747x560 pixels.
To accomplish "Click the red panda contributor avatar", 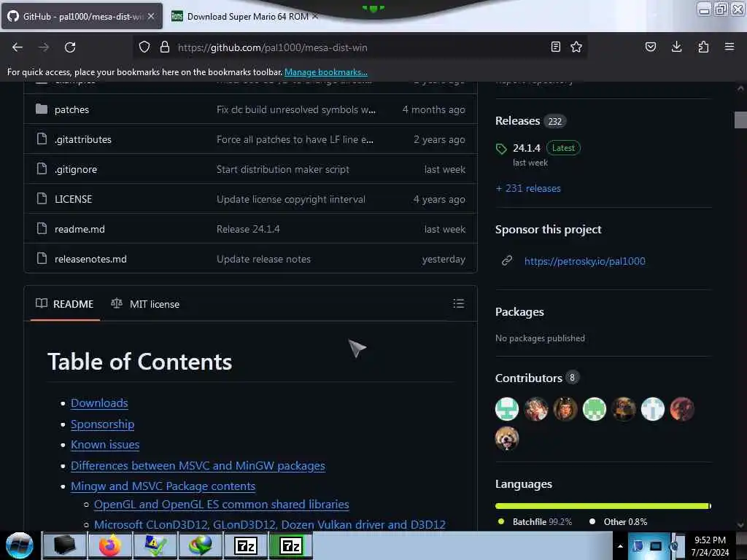I will 507,438.
